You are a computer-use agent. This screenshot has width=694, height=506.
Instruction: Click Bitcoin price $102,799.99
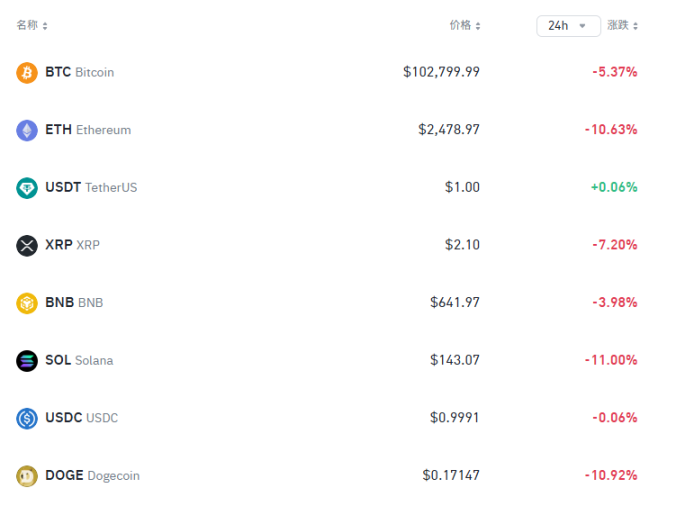[441, 72]
